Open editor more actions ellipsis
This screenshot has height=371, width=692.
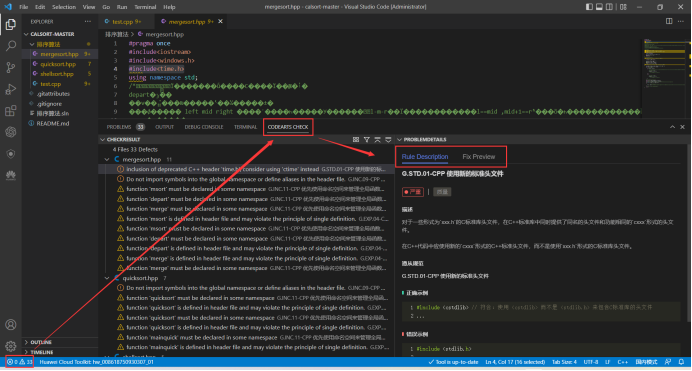pyautogui.click(x=681, y=21)
